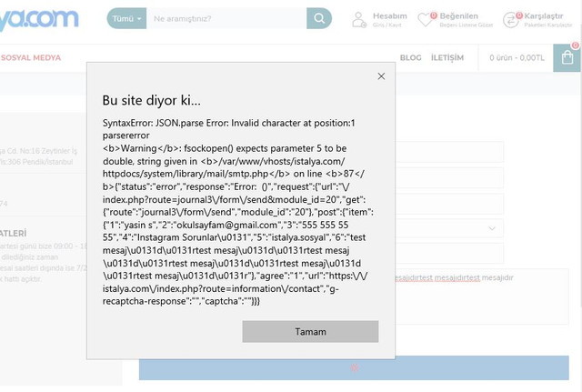Click first contact form input field
582x392 pixels.
coord(449,152)
